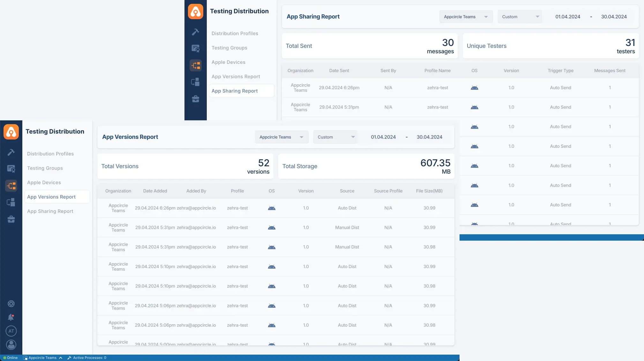Select highlighted App Versions Report menu item
This screenshot has height=361, width=644.
57,197
